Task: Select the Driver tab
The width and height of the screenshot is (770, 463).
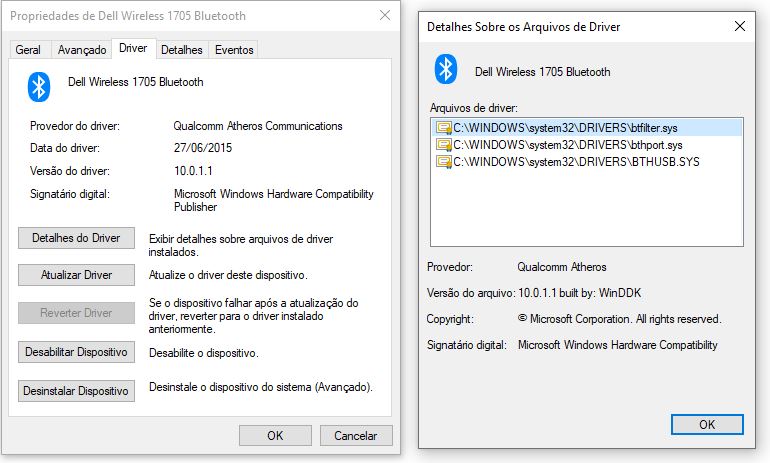Action: click(132, 48)
